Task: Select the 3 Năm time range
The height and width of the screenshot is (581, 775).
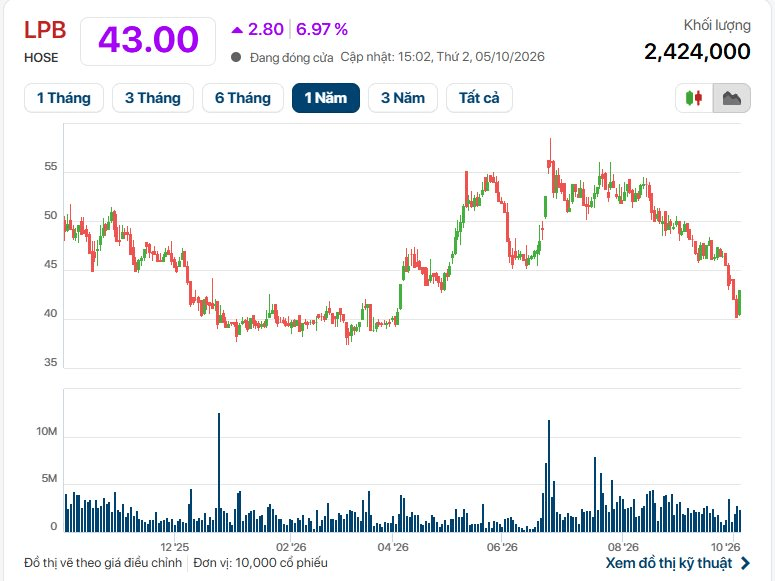Action: [403, 98]
